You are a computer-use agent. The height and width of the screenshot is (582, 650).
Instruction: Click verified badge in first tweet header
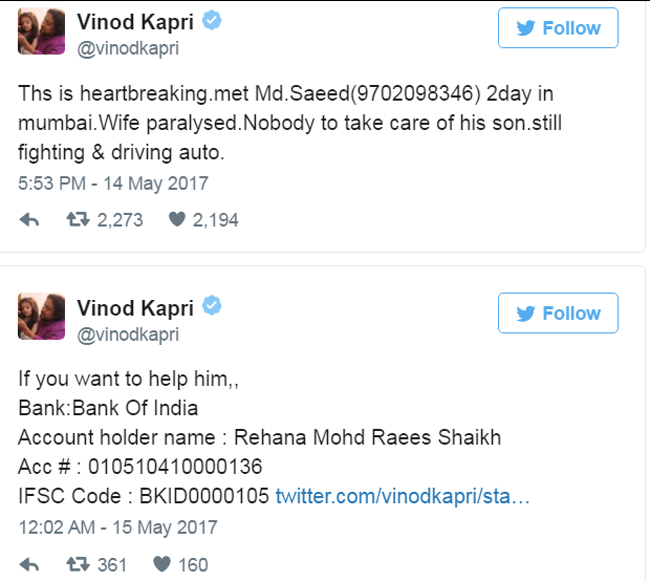[212, 21]
